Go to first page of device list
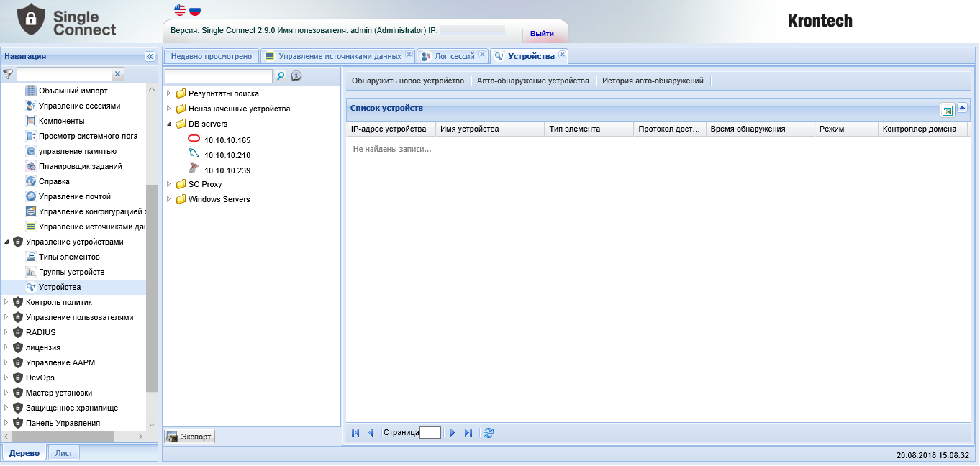Viewport: 980px width, 466px height. 355,433
